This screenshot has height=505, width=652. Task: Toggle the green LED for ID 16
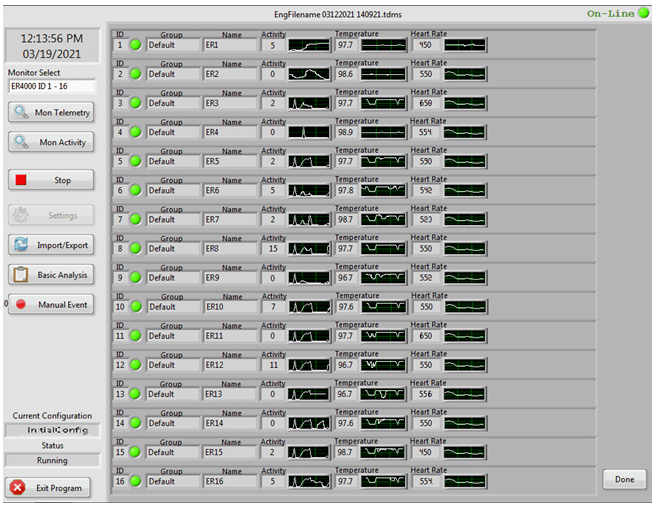135,482
